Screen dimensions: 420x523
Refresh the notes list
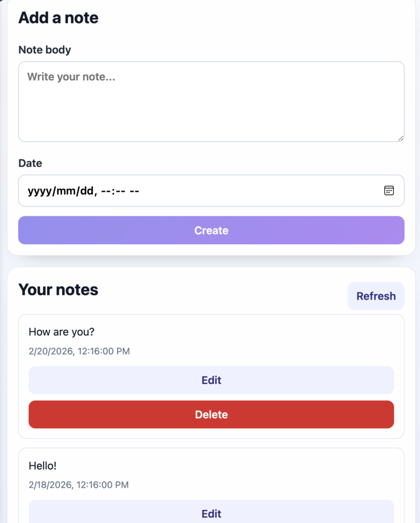tap(376, 296)
